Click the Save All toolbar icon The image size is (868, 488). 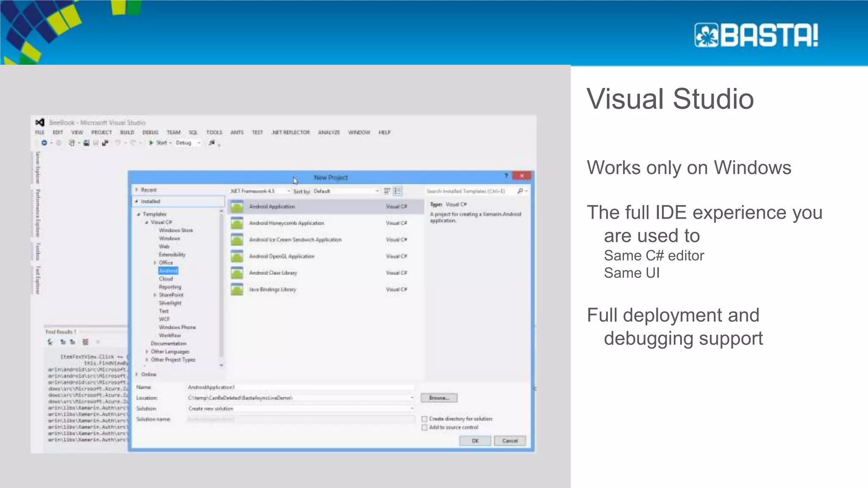click(x=105, y=143)
